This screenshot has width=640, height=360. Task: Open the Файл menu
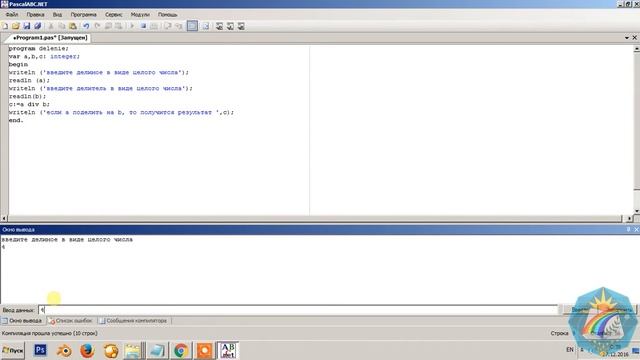12,15
